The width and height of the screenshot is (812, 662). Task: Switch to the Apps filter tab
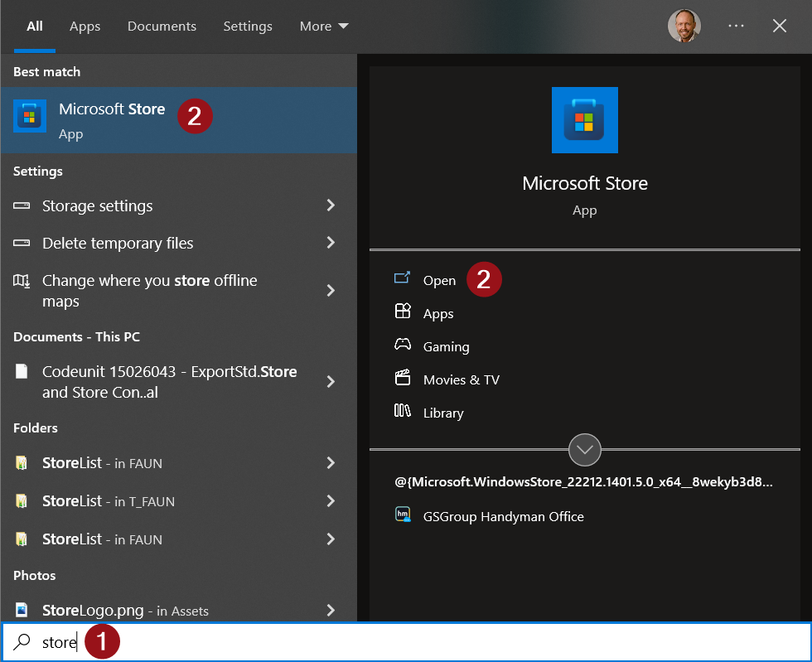85,26
